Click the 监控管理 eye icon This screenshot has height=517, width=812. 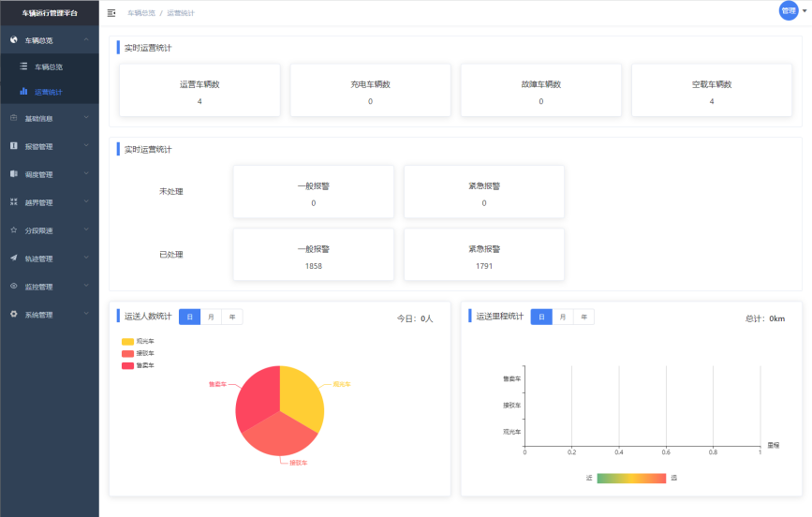14,287
